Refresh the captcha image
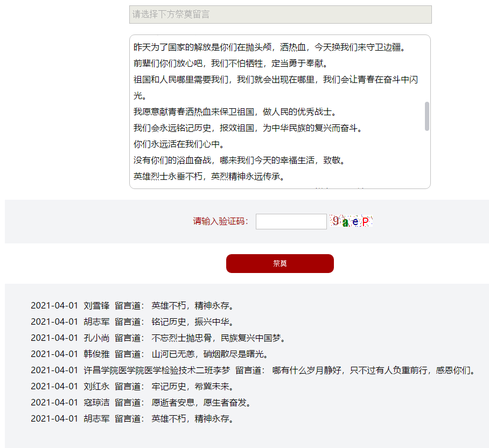Screen dimensions: 489x448 (351, 221)
